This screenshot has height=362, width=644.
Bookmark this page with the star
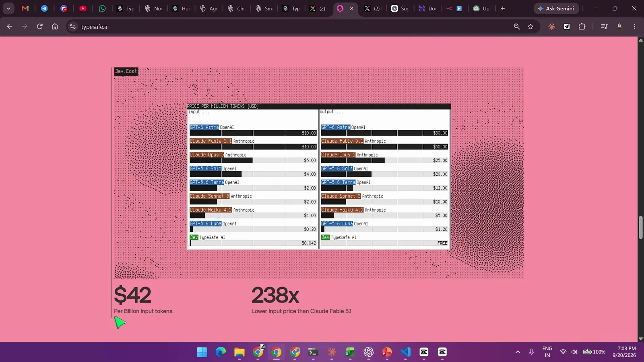pos(530,27)
